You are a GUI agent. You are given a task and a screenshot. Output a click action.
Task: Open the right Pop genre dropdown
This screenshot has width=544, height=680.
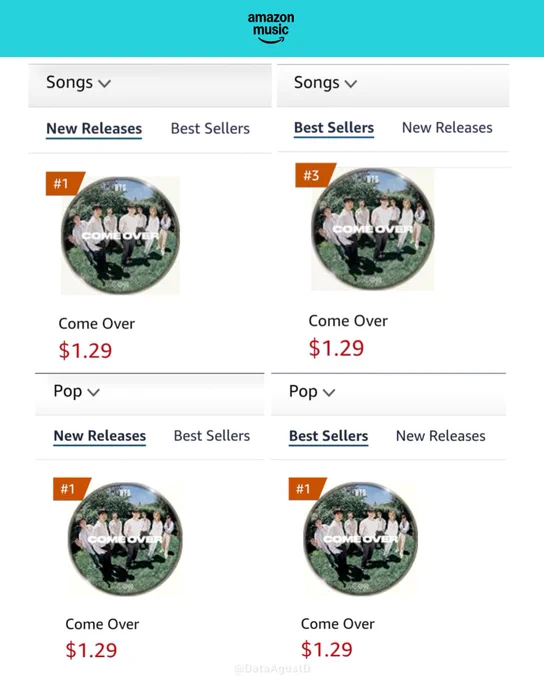click(x=312, y=392)
